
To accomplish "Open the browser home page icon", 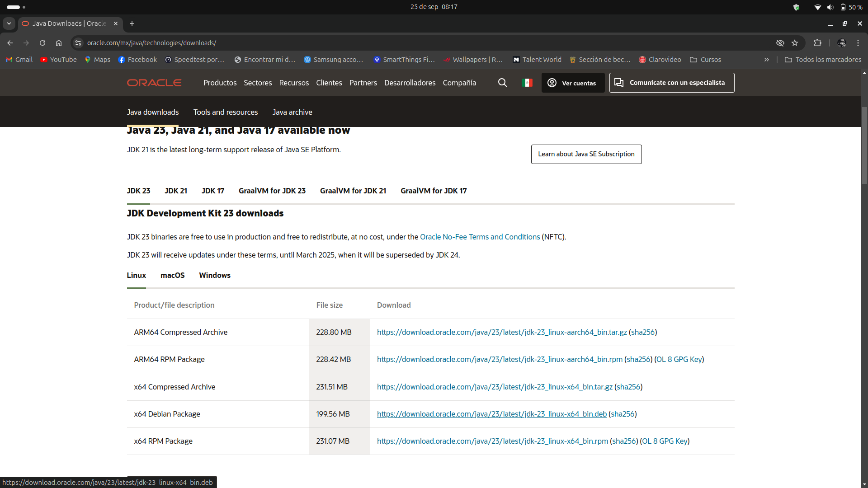I will [59, 43].
